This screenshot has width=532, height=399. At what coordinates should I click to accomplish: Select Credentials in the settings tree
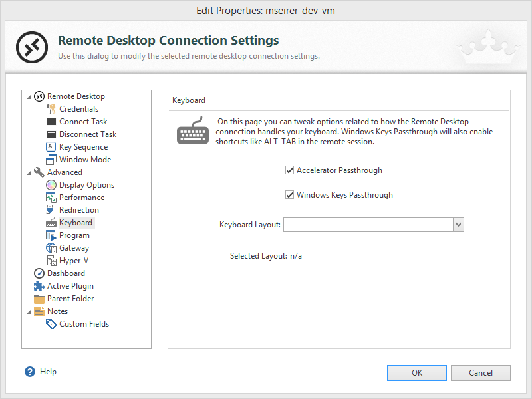[78, 109]
